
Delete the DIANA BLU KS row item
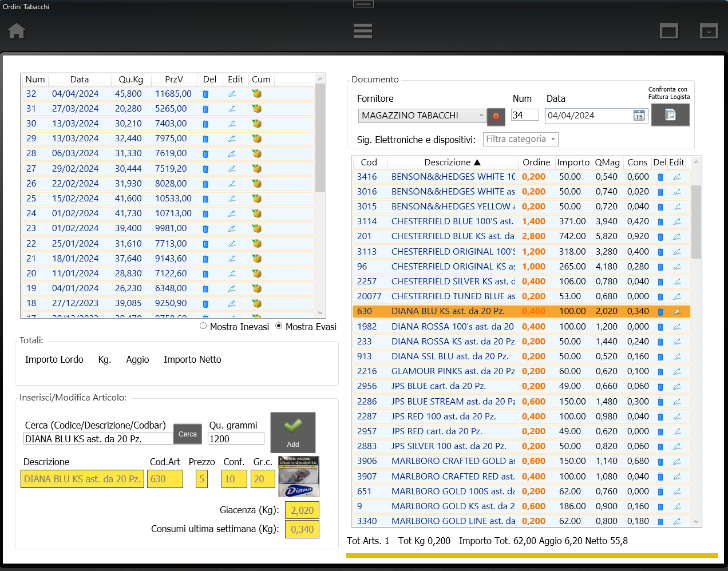click(x=660, y=312)
